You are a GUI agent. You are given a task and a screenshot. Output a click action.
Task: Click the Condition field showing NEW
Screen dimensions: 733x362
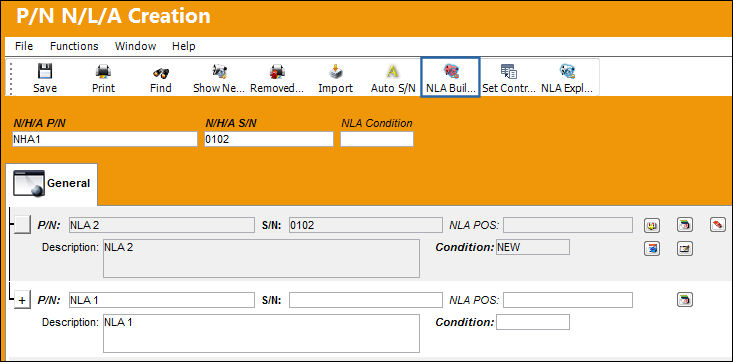pos(533,247)
